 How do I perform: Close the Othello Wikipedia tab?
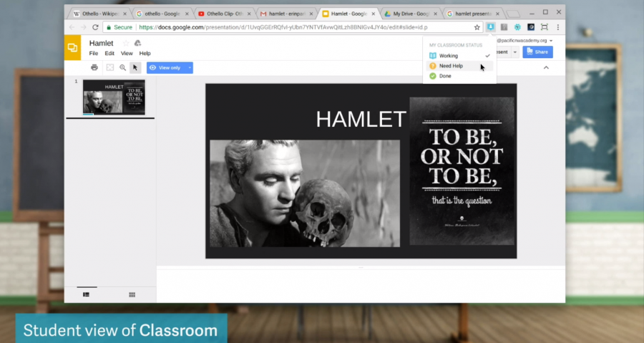coord(125,14)
